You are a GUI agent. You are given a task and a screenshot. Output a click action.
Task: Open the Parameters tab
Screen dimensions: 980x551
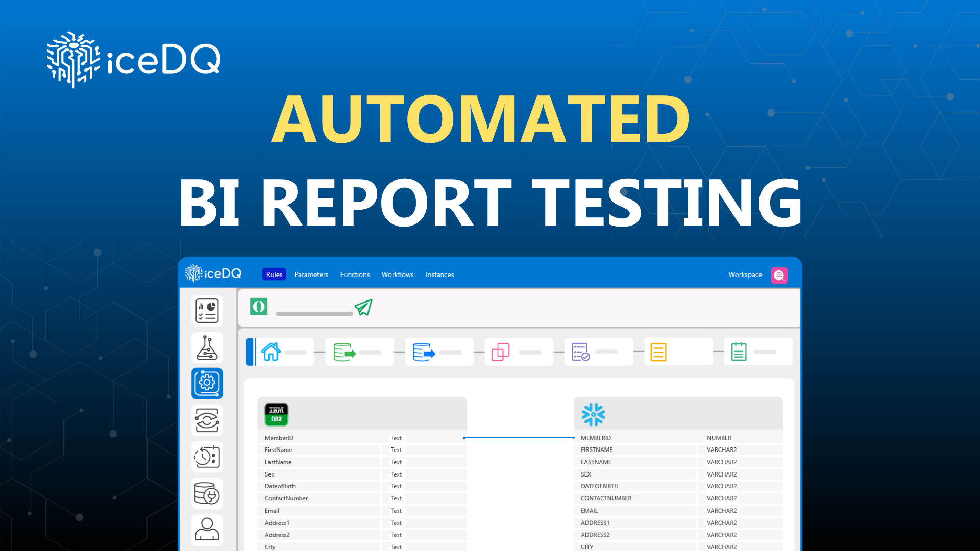tap(311, 274)
